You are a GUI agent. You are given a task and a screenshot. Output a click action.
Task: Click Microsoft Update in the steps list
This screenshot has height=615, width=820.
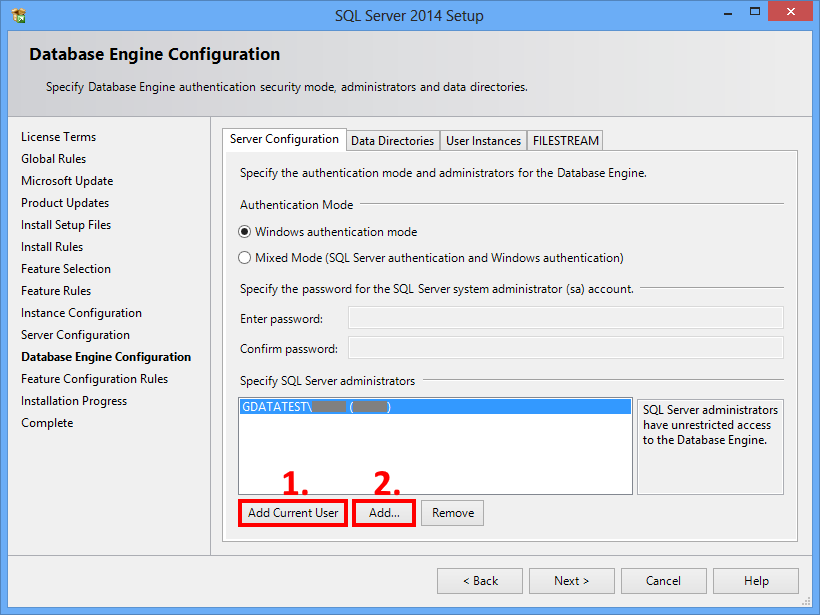tap(67, 181)
